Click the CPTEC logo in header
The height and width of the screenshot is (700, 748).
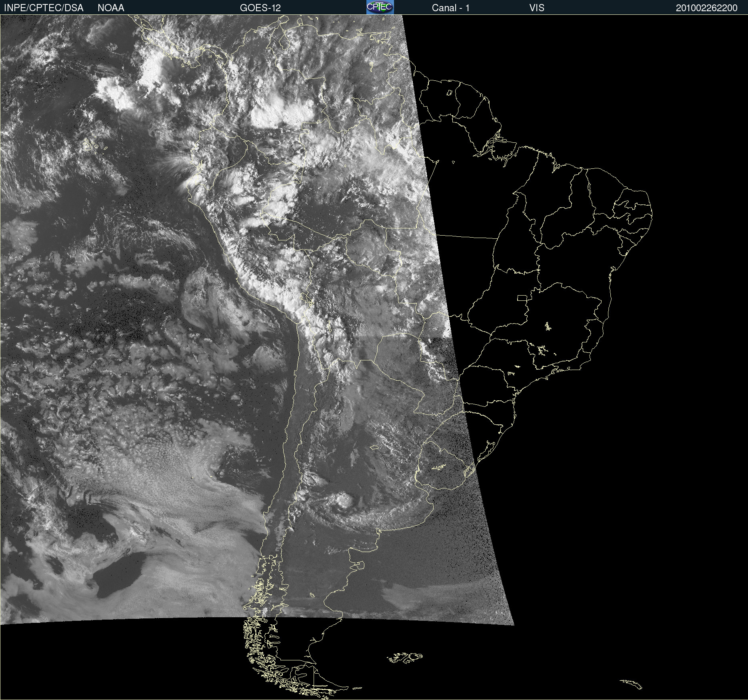[x=380, y=7]
